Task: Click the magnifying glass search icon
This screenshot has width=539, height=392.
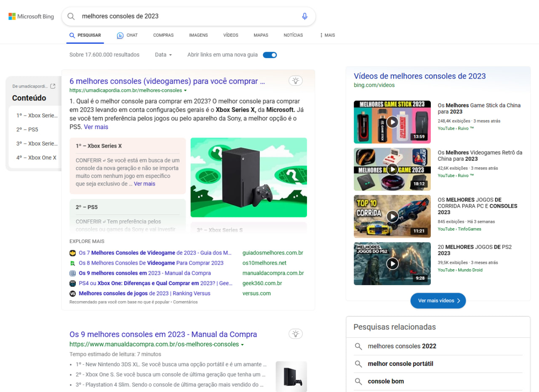Action: [x=71, y=16]
